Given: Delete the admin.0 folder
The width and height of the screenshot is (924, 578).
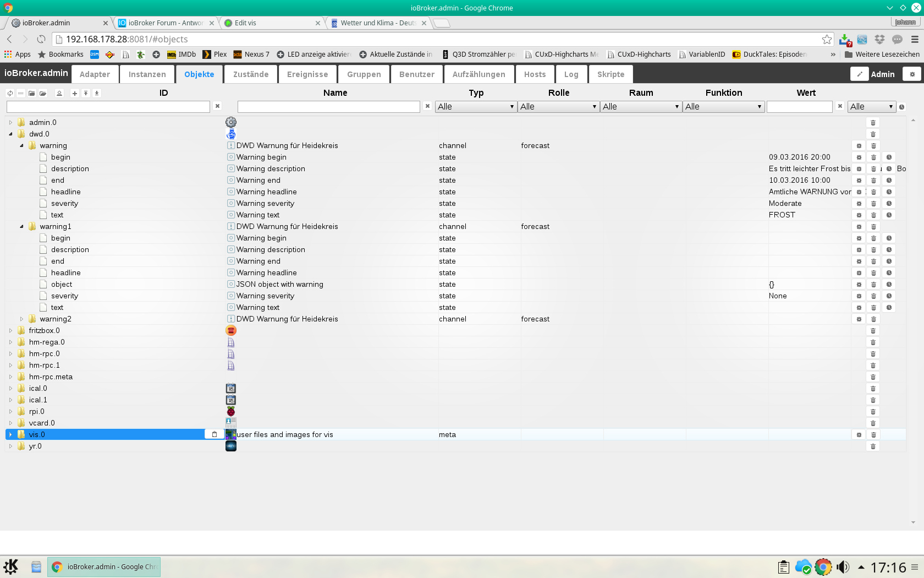Looking at the screenshot, I should point(873,123).
